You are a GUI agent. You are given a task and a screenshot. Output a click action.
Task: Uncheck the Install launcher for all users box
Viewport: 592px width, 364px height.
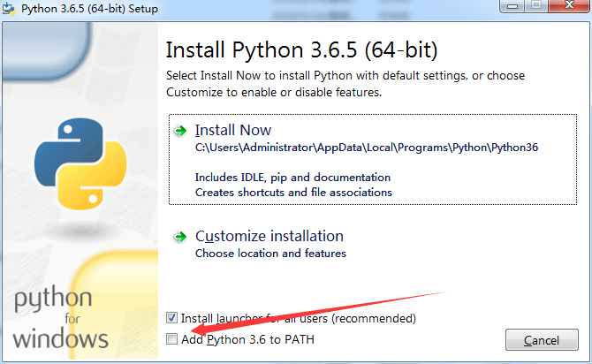coord(171,318)
